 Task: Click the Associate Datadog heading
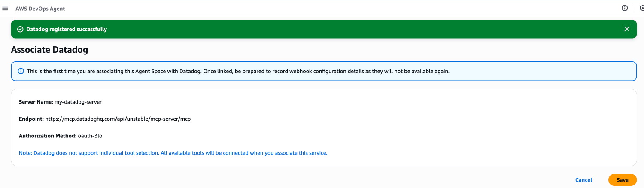click(x=49, y=50)
